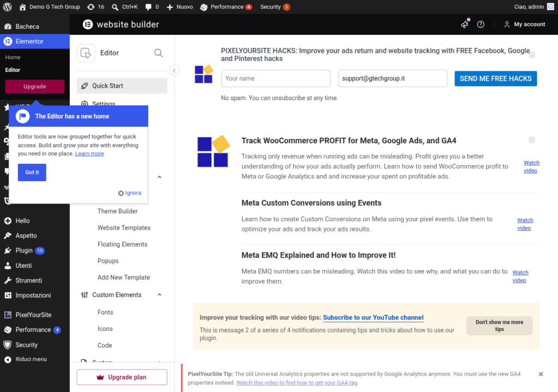Open the WordPress logo menu

pos(8,7)
